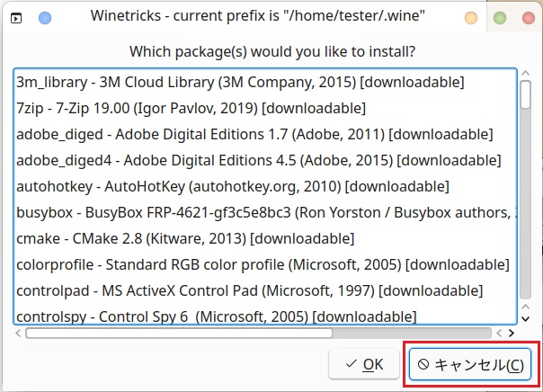
Task: Select the 7zip 7-Zip 19.00 package
Action: tap(191, 109)
